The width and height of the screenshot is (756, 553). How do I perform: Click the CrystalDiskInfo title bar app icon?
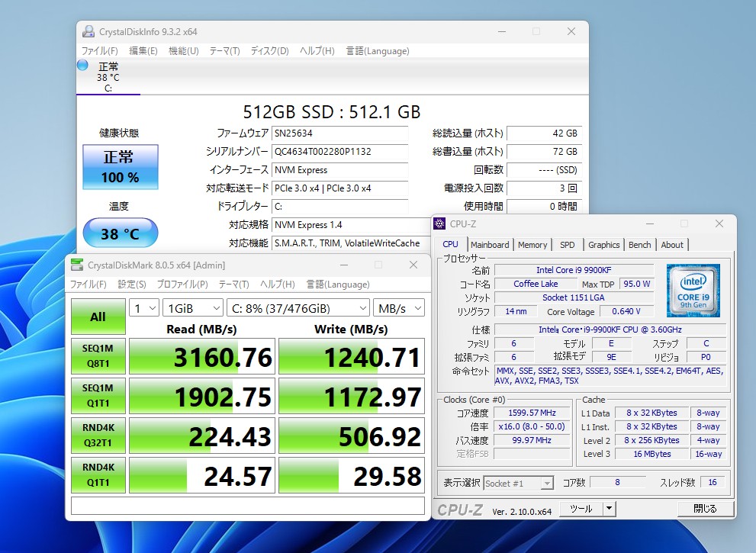[x=88, y=31]
